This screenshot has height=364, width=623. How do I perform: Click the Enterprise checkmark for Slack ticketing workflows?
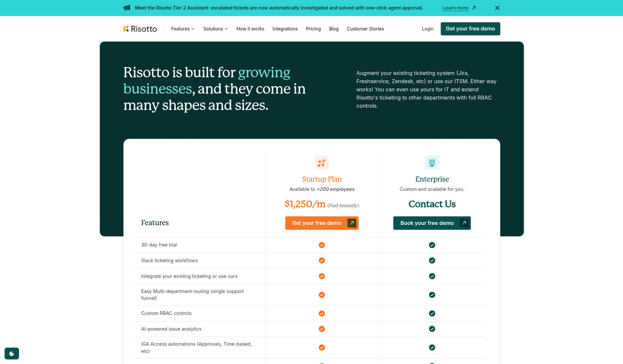(x=432, y=260)
